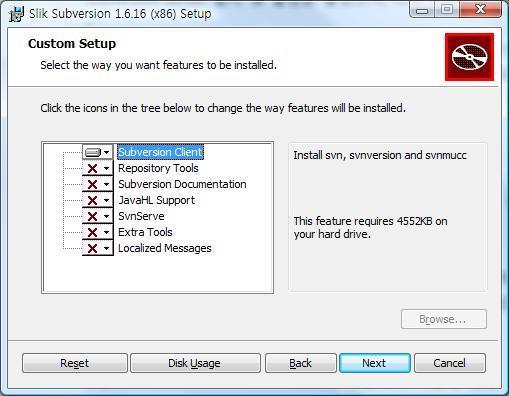Click the maximize window button
The width and height of the screenshot is (509, 396).
point(447,10)
